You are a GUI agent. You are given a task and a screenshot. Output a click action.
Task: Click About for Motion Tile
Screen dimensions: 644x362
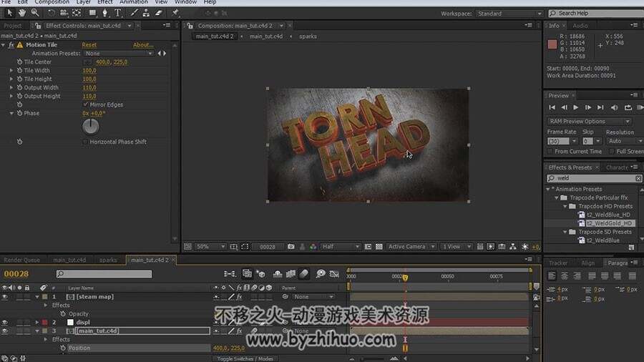tap(143, 45)
